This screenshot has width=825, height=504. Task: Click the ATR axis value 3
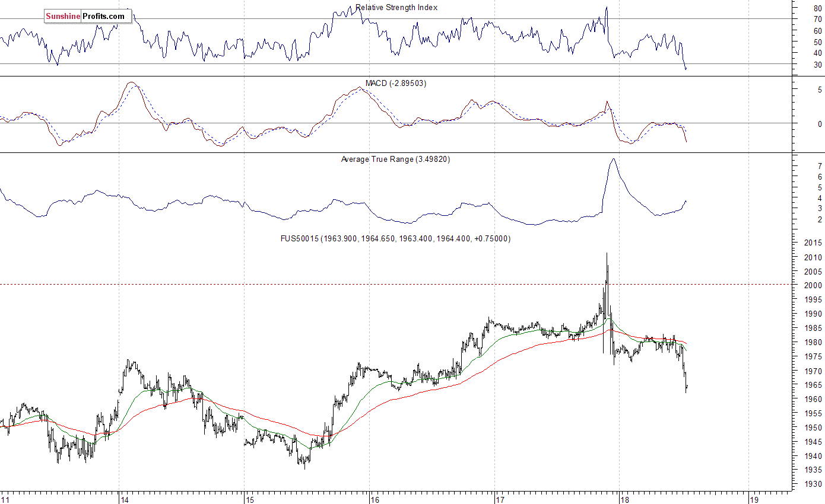820,209
